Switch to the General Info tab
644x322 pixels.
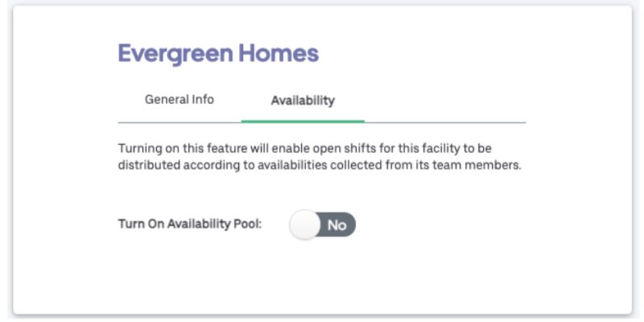(179, 101)
